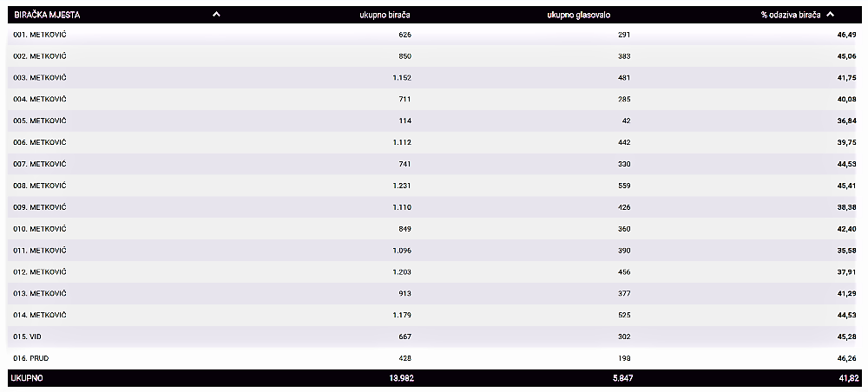Select the 001. METKOVIĆ row
Screen dimensions: 868x392
(40, 35)
